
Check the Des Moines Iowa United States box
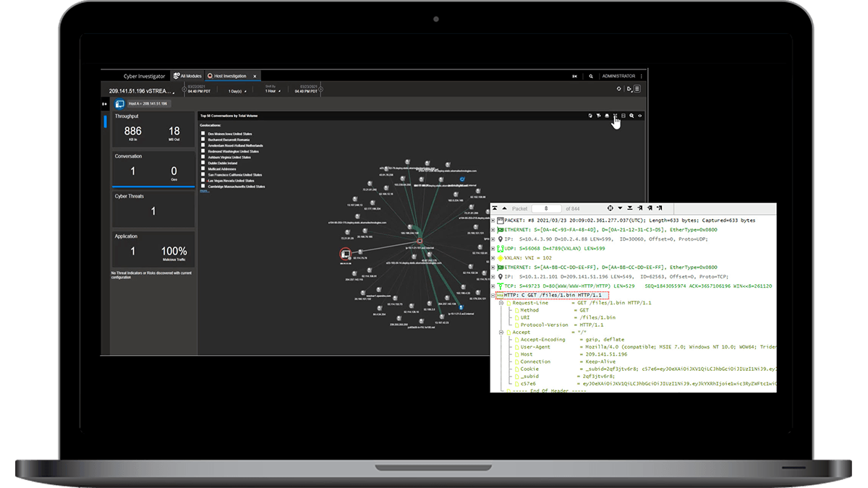[203, 134]
